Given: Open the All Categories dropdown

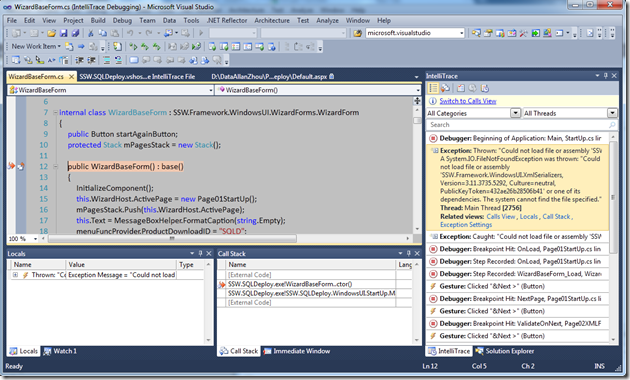Looking at the screenshot, I should pos(515,113).
